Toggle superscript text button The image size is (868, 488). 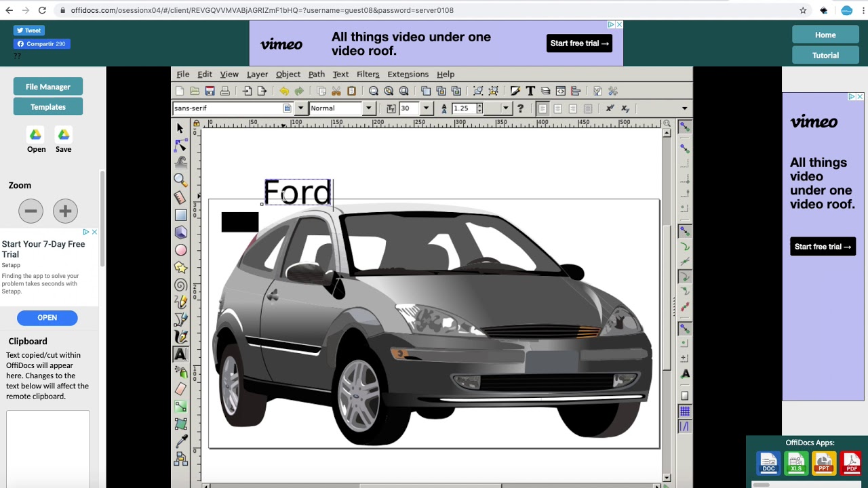pyautogui.click(x=610, y=108)
